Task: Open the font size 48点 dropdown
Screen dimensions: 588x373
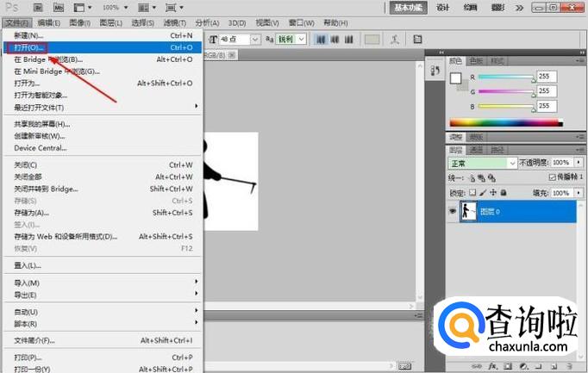Action: (x=255, y=40)
